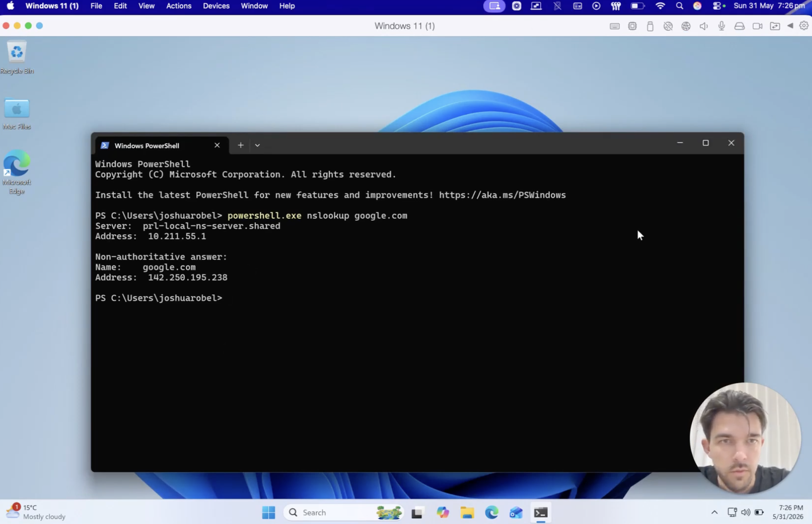Open the Help menu
The image size is (812, 524).
(287, 6)
